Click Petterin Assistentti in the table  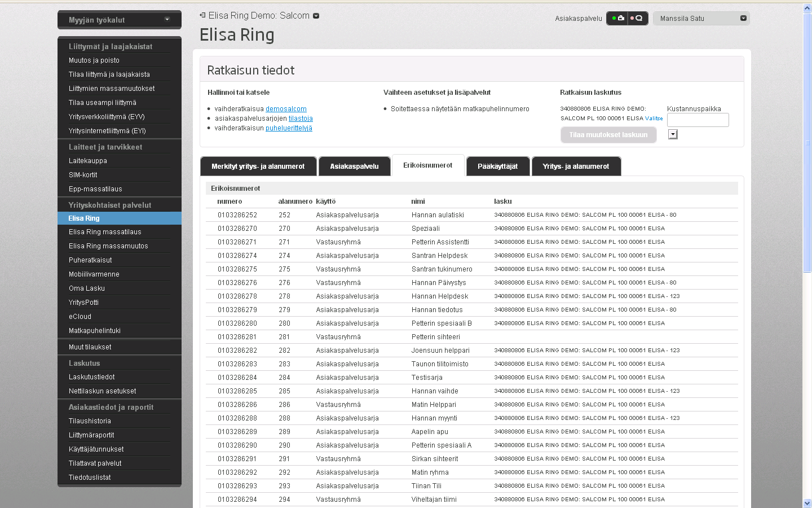click(440, 242)
